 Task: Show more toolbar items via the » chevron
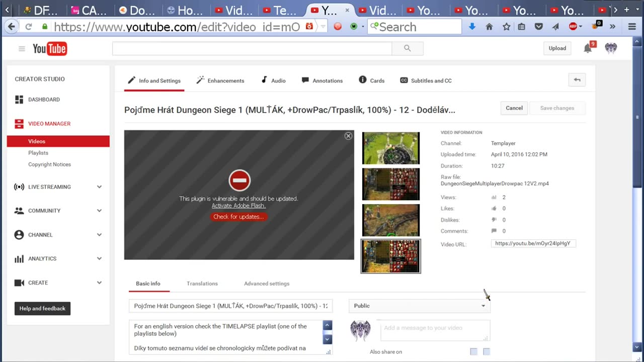pos(612,27)
